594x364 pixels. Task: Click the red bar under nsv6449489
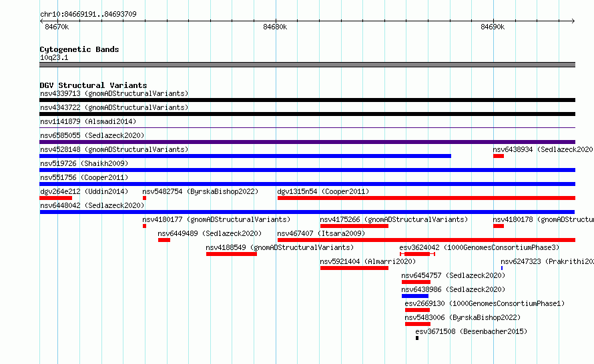[x=164, y=240]
